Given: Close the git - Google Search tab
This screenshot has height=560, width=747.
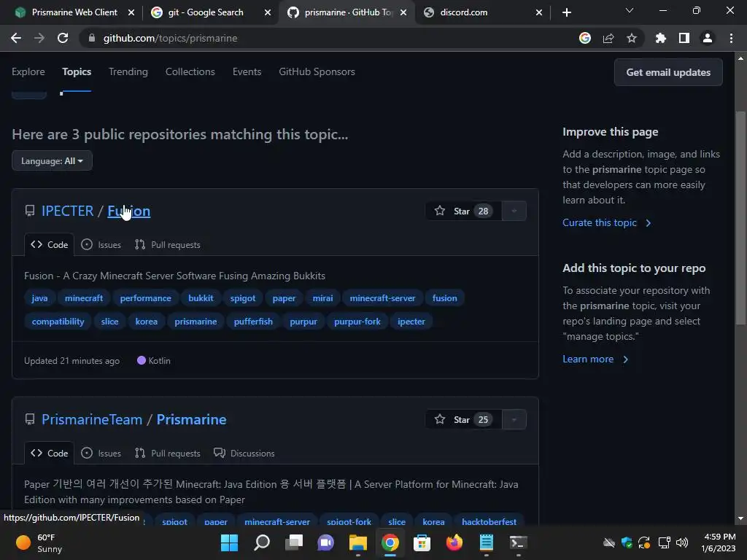Looking at the screenshot, I should [268, 12].
